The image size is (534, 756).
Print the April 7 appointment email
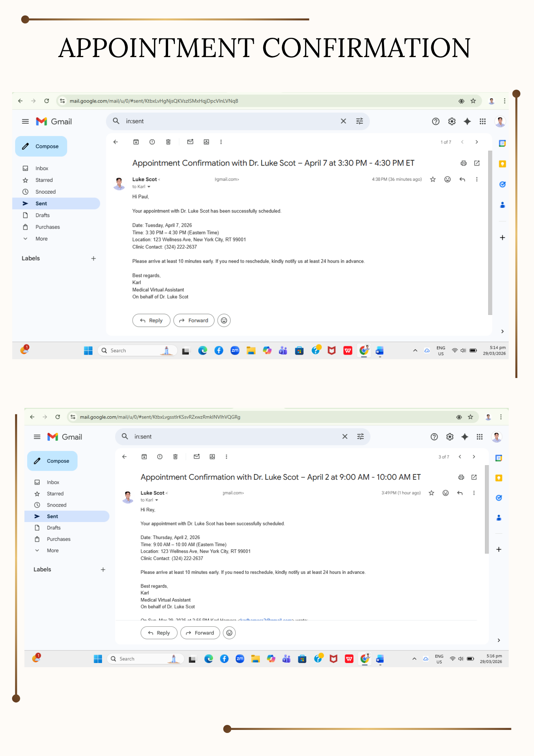click(463, 163)
